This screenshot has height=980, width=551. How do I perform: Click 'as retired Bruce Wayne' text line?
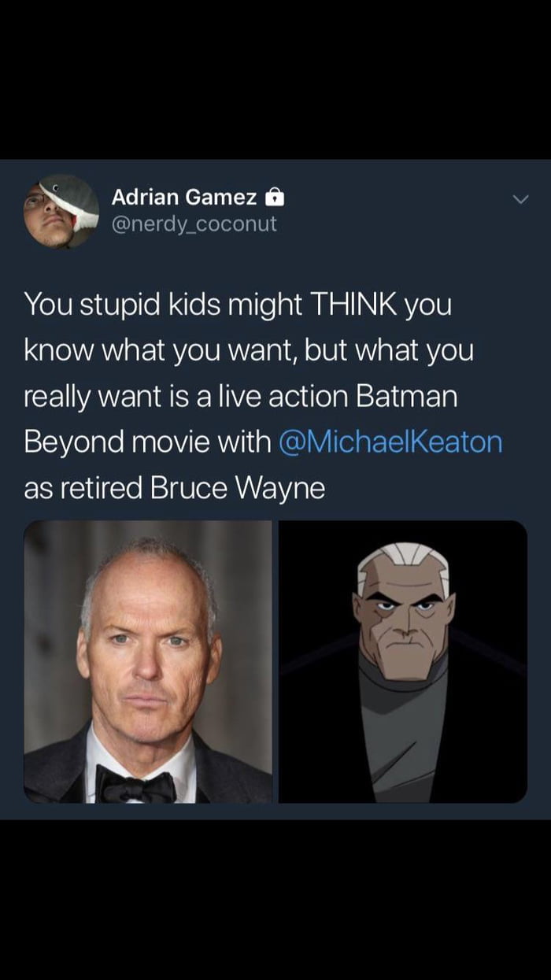click(174, 487)
